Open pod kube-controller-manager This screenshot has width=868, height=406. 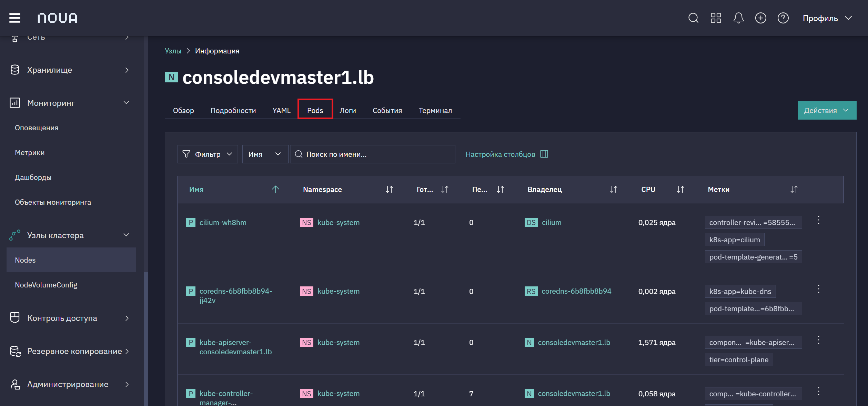pyautogui.click(x=226, y=398)
